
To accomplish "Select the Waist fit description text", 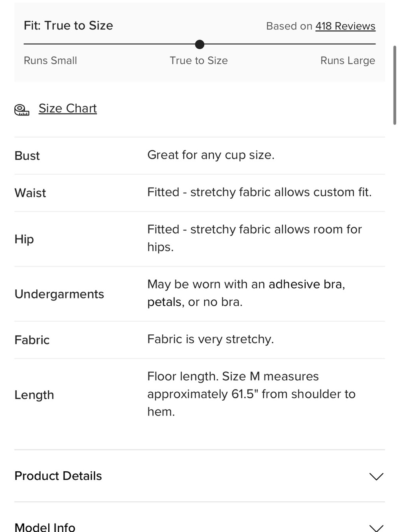I will point(259,192).
